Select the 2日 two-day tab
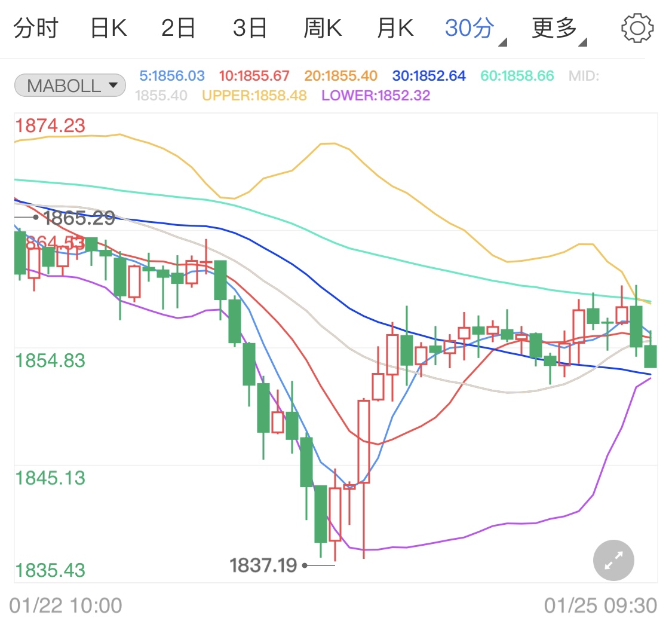672x633 pixels. [x=178, y=28]
